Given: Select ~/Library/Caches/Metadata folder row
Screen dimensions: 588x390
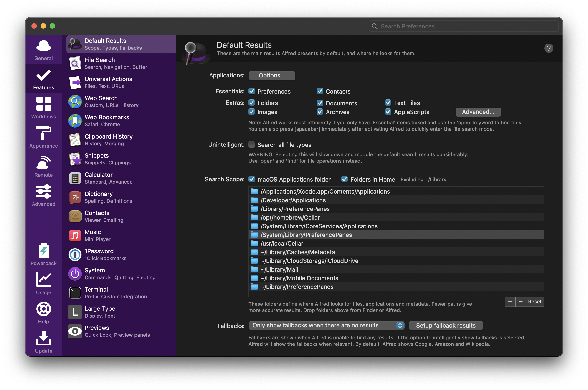Looking at the screenshot, I should (x=396, y=252).
